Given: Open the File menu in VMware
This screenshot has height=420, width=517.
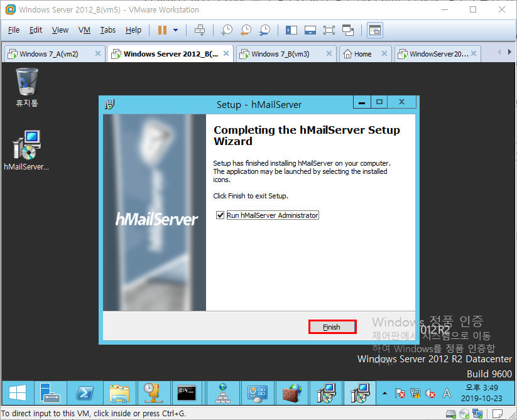Looking at the screenshot, I should [x=14, y=30].
